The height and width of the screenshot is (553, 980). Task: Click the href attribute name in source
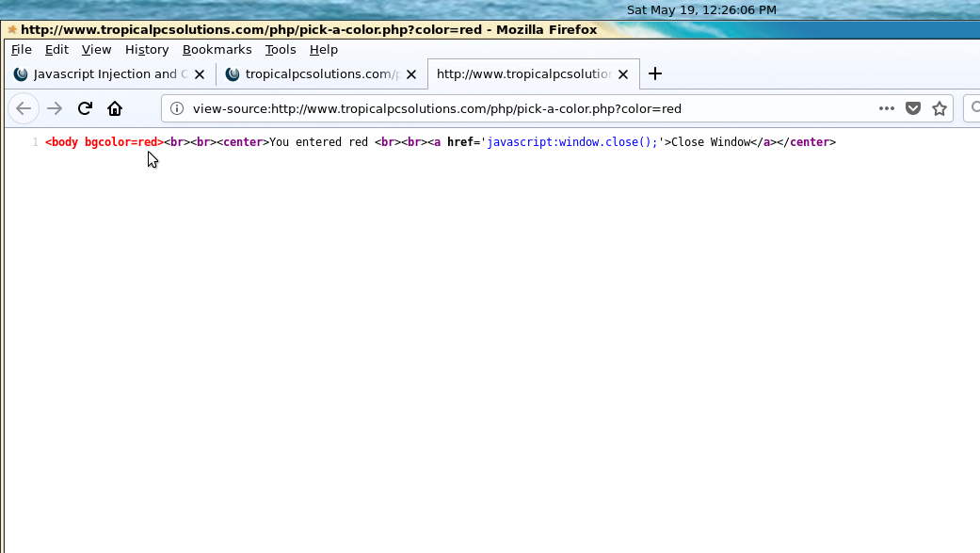pyautogui.click(x=460, y=142)
